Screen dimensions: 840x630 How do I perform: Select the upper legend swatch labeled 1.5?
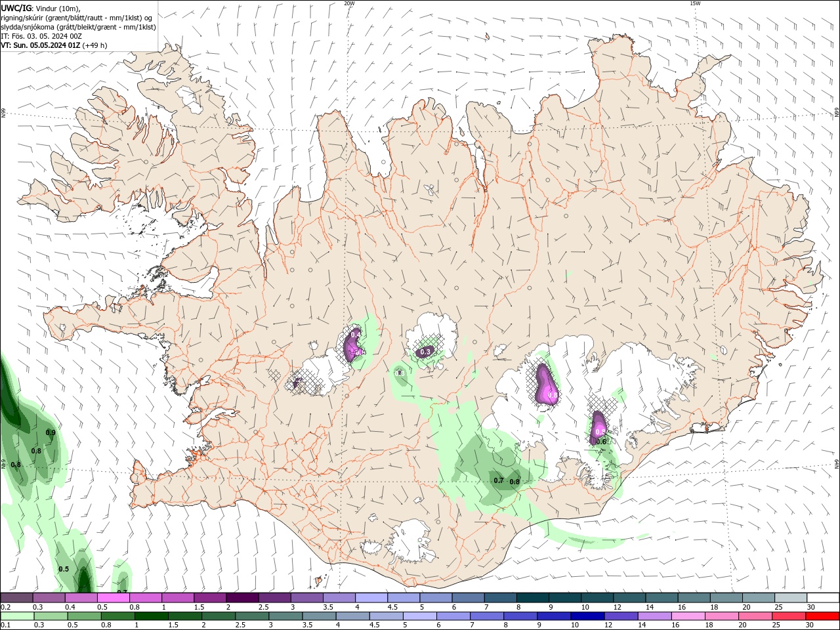click(210, 598)
